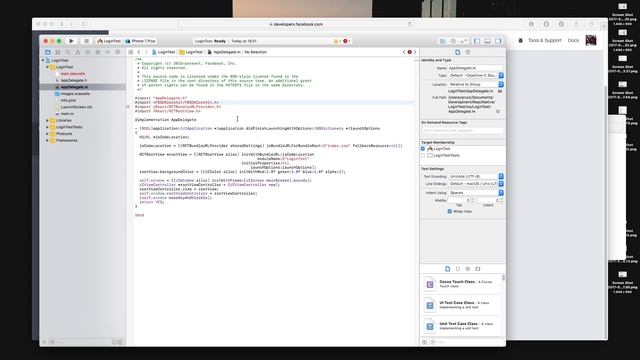Expand the Frameworks group
The height and width of the screenshot is (360, 640).
tap(47, 140)
